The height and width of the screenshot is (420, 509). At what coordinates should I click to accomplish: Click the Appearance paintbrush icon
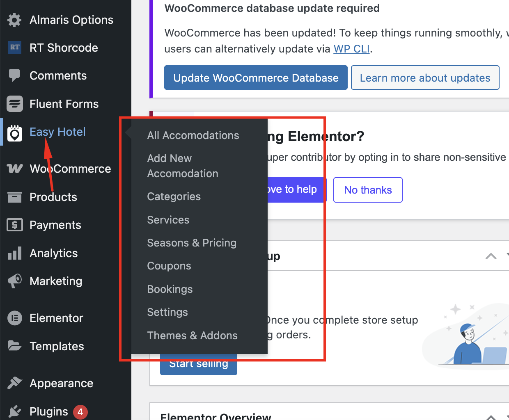point(15,383)
